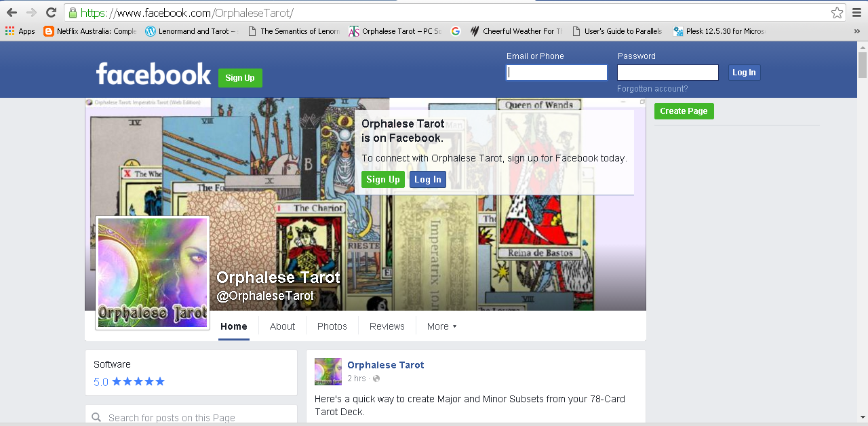
Task: Click the green padlock security icon
Action: tap(73, 13)
